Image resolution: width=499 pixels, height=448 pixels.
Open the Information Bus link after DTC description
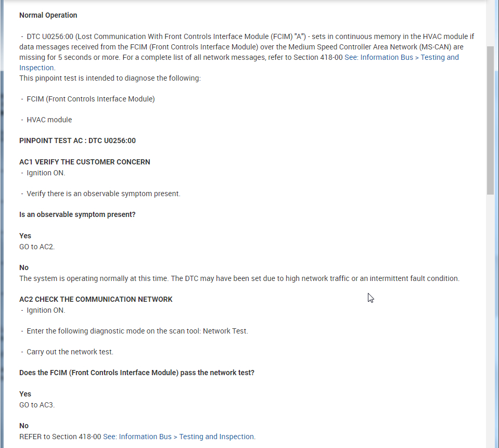pos(401,58)
